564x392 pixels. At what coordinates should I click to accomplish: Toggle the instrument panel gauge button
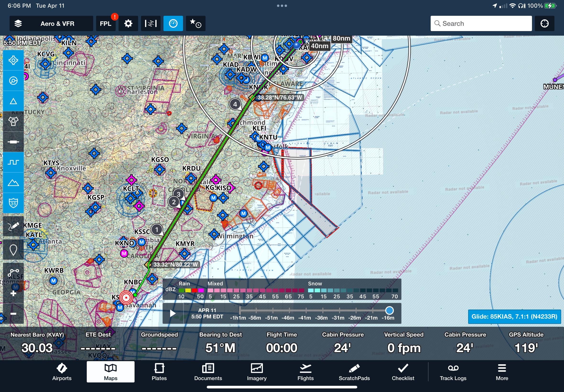pyautogui.click(x=173, y=24)
